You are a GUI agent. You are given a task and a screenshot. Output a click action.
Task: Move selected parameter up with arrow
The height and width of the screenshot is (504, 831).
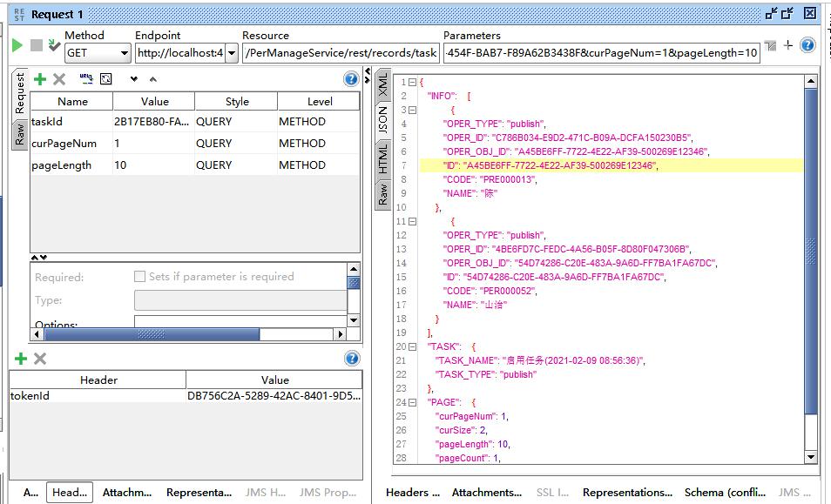(153, 79)
